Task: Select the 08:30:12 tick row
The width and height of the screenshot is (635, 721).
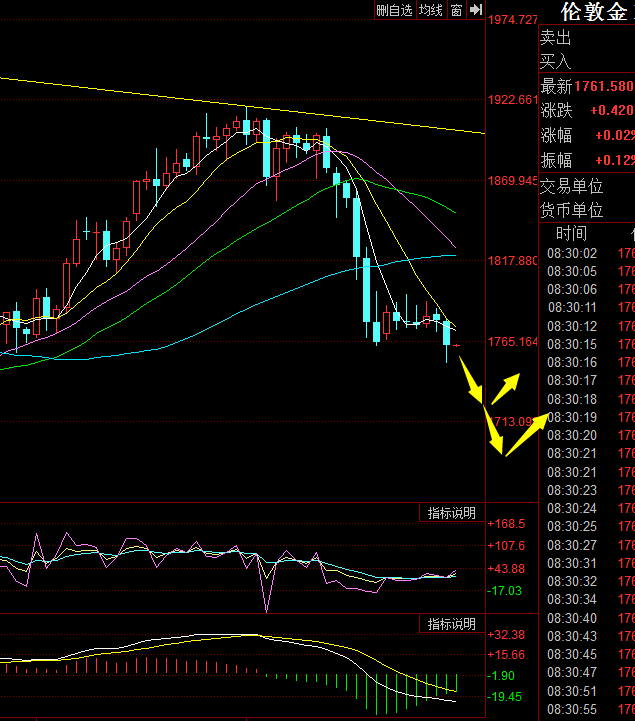Action: click(x=591, y=326)
